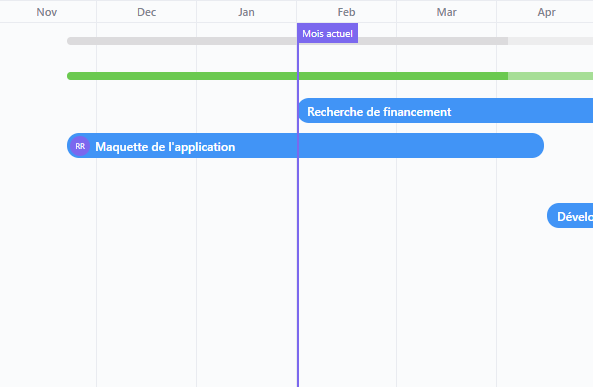Open the Maquette de l'application task bar
Viewport: 593px width, 387px height.
305,146
